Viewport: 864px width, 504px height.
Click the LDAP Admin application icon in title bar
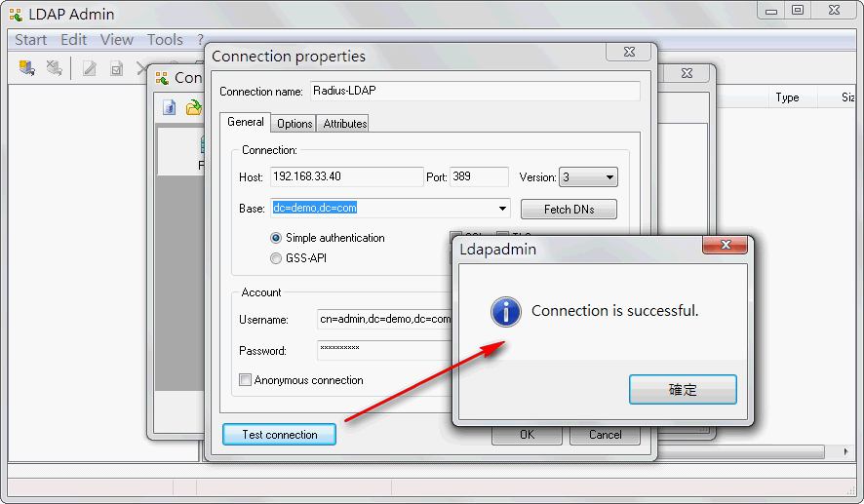pos(16,15)
